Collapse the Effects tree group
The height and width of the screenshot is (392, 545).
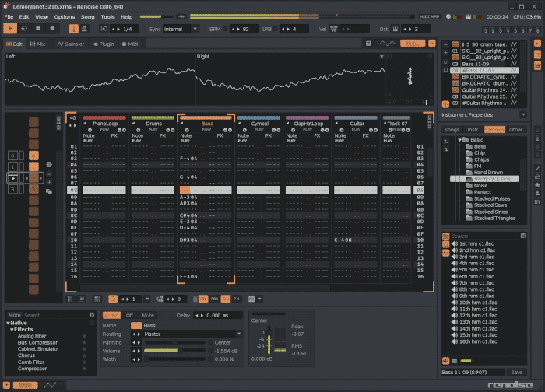[13, 329]
